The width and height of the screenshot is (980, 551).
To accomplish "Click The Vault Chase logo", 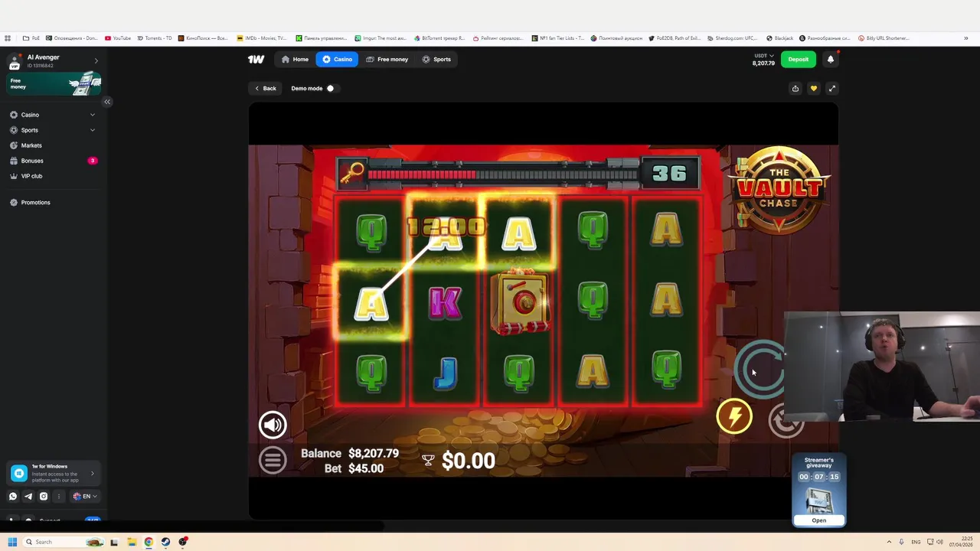I will click(779, 189).
